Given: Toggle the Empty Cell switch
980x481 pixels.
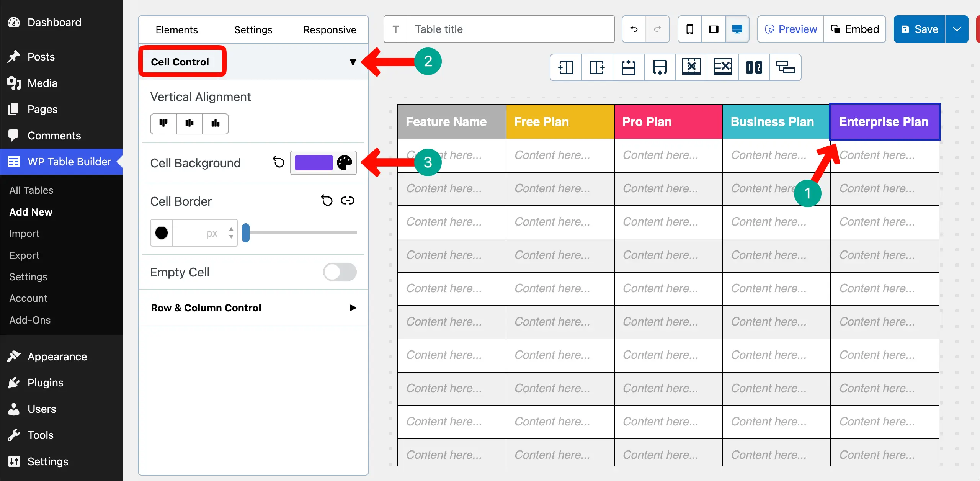Looking at the screenshot, I should (x=339, y=272).
